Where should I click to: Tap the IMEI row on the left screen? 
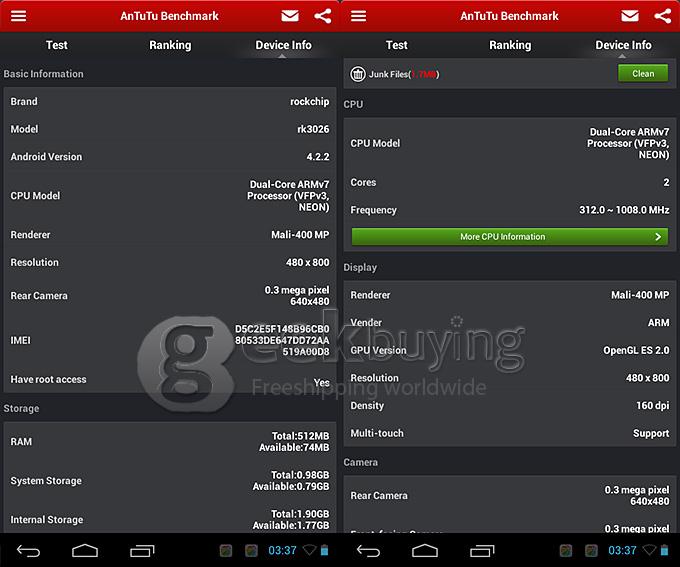point(170,340)
